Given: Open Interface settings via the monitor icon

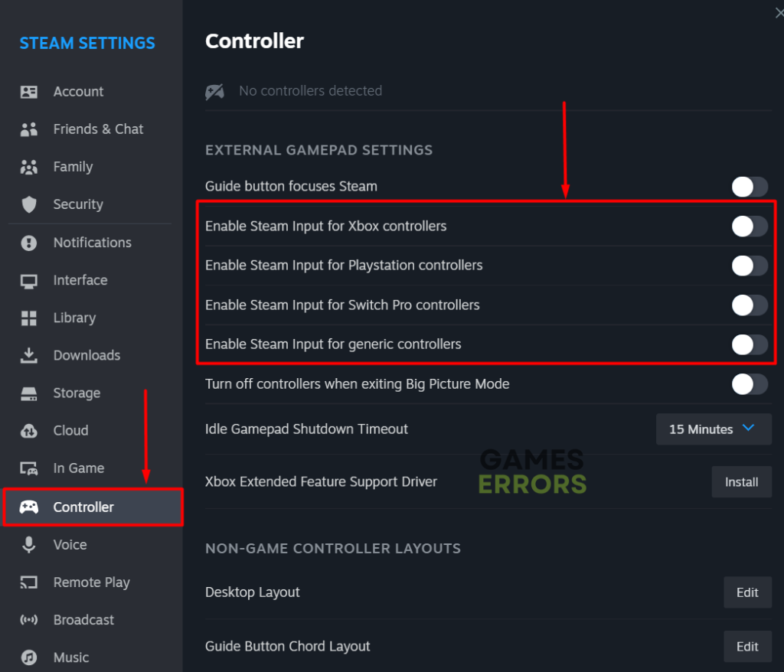Looking at the screenshot, I should 30,280.
